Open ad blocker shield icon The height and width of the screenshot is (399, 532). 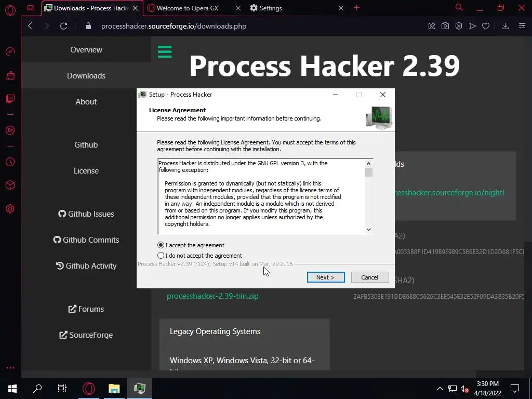click(x=459, y=26)
